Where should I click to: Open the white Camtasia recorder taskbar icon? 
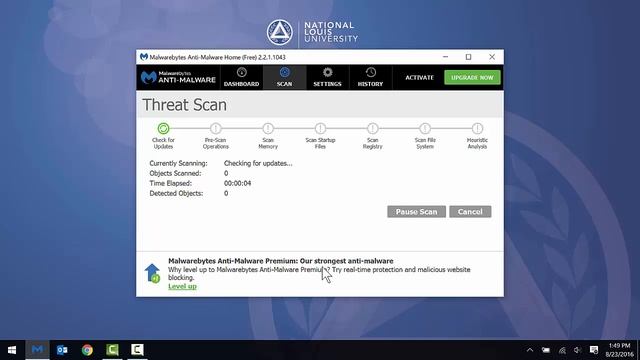point(137,350)
